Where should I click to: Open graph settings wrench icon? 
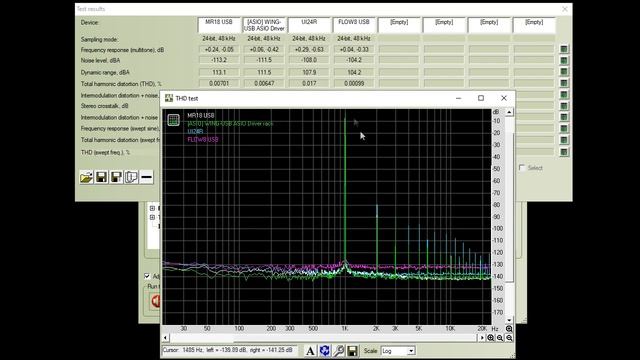tap(338, 351)
